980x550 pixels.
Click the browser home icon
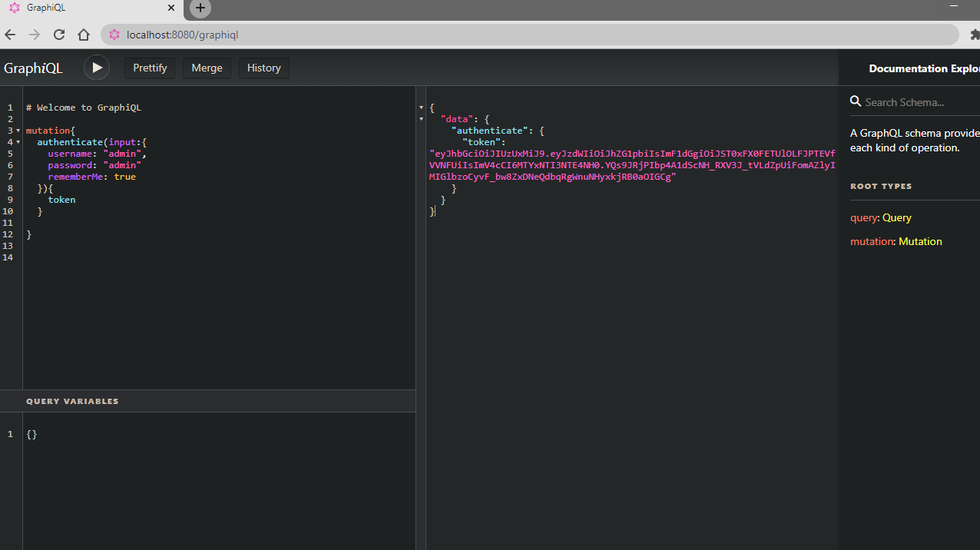coord(84,35)
